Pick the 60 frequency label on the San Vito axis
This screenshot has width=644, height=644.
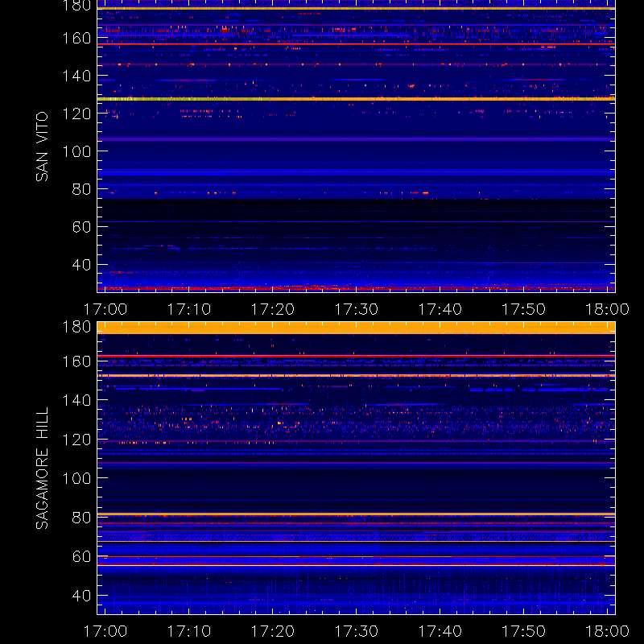pos(81,227)
